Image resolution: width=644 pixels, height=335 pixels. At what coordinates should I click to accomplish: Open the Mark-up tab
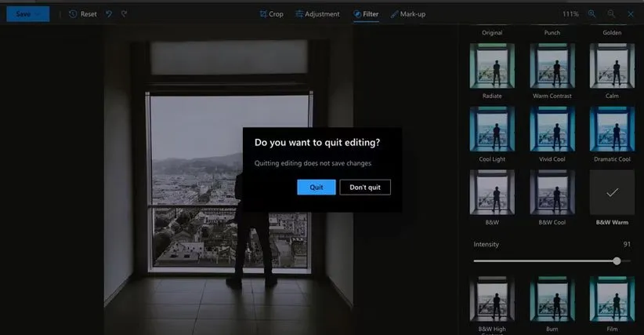407,14
